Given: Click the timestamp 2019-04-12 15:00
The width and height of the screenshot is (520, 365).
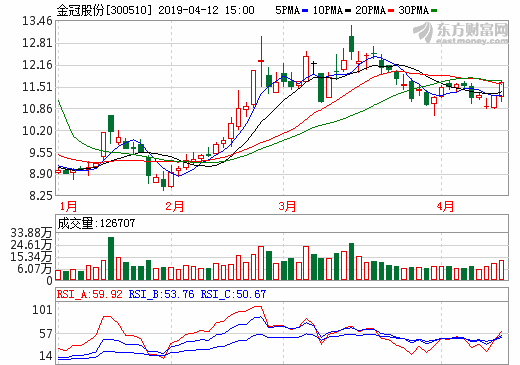Looking at the screenshot, I should [x=206, y=10].
